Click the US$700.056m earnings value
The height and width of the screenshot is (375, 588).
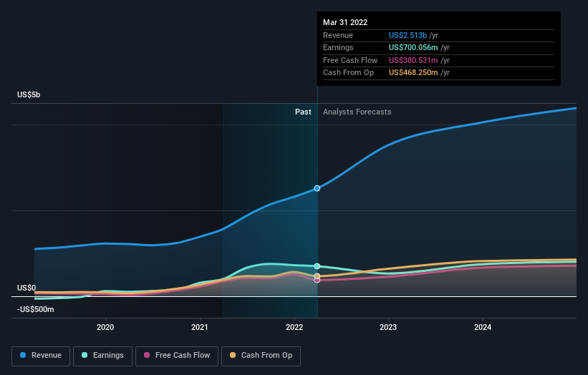[413, 47]
